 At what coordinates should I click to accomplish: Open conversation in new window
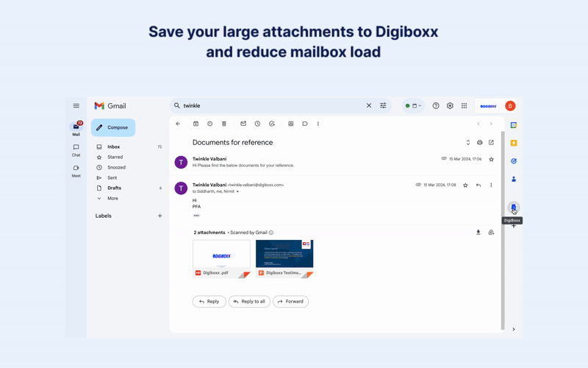pos(491,142)
